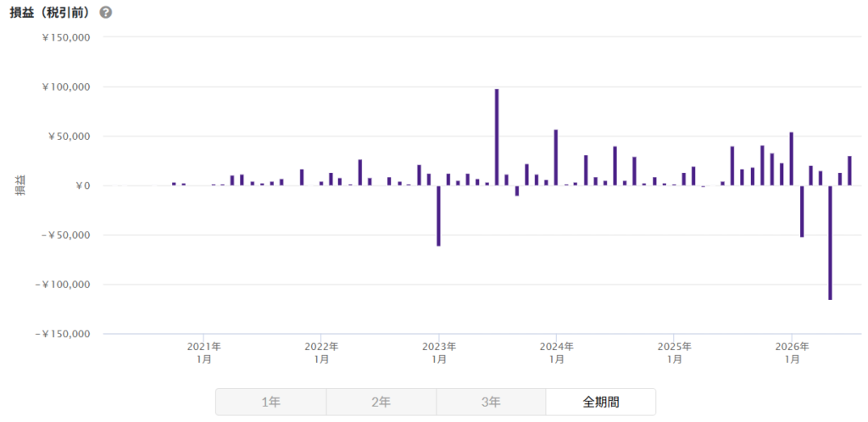Viewport: 868px width, 422px height.
Task: Click the largest negative bar in 2026
Action: point(831,243)
